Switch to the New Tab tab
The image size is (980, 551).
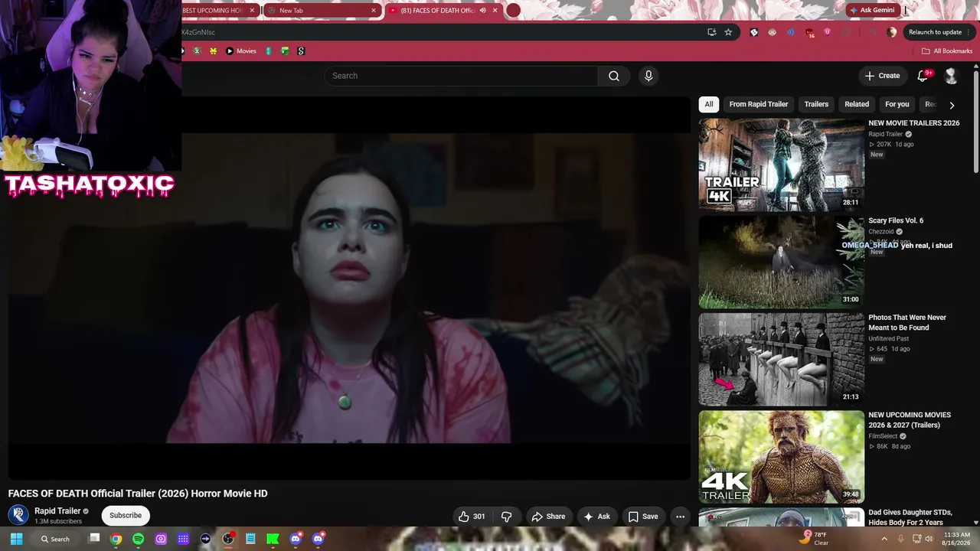pyautogui.click(x=321, y=11)
